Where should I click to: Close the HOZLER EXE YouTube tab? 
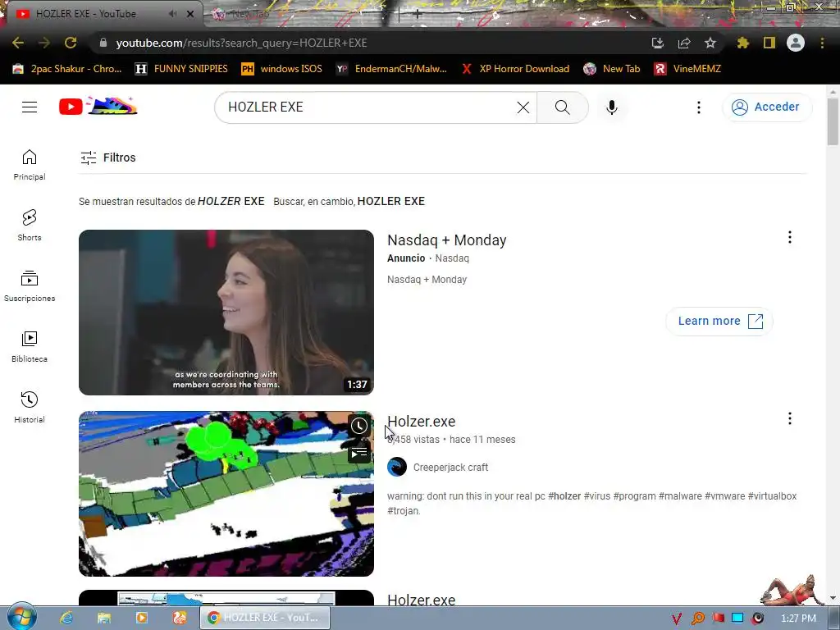click(x=190, y=14)
